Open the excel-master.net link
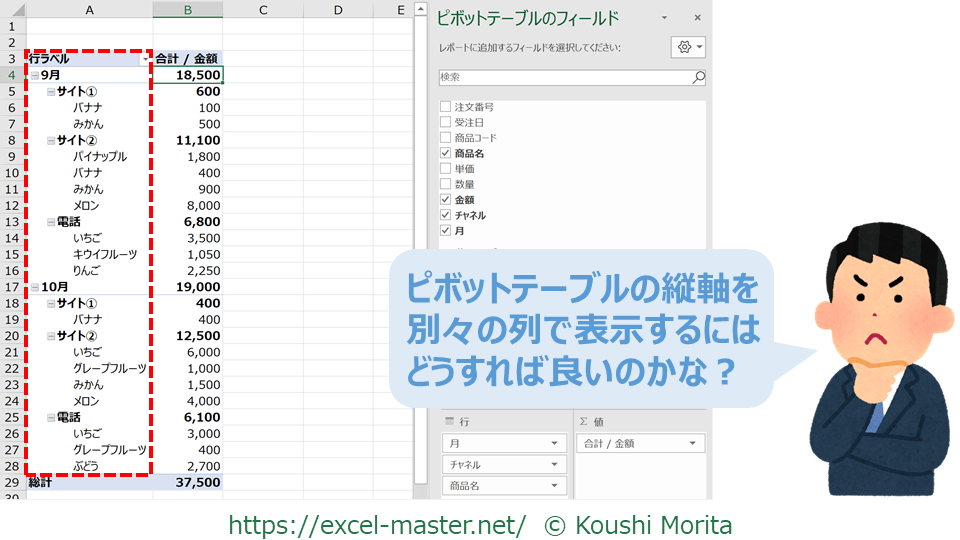This screenshot has width=960, height=540. 377,524
